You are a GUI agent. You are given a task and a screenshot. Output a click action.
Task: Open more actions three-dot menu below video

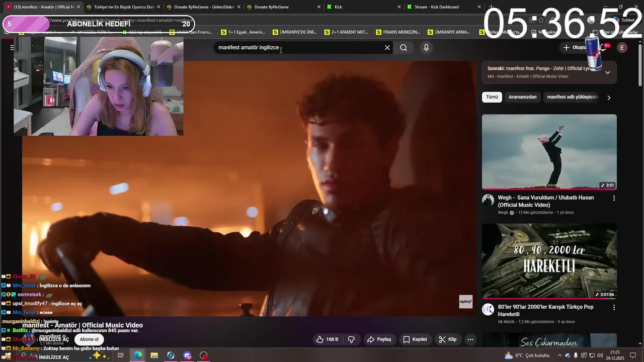(x=470, y=339)
